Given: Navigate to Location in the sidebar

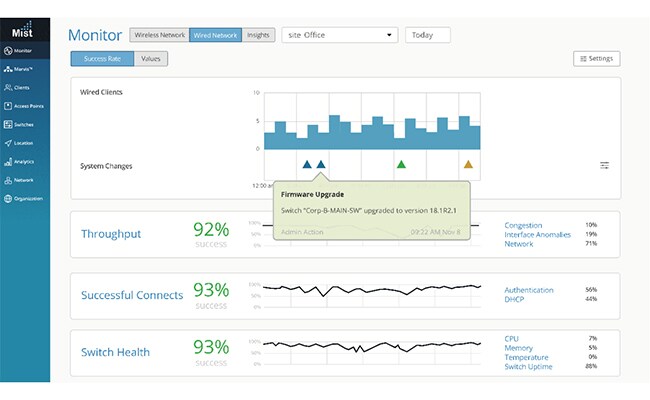Looking at the screenshot, I should click(x=24, y=143).
